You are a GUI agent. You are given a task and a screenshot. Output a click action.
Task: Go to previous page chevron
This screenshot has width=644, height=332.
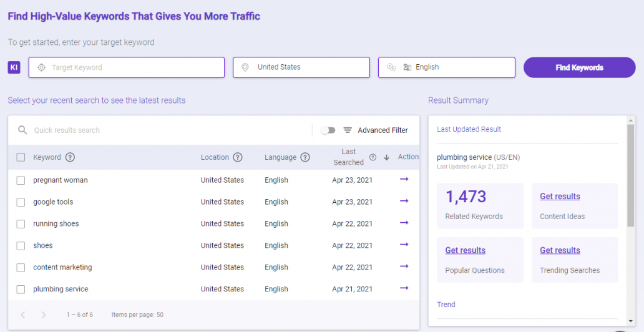(23, 315)
